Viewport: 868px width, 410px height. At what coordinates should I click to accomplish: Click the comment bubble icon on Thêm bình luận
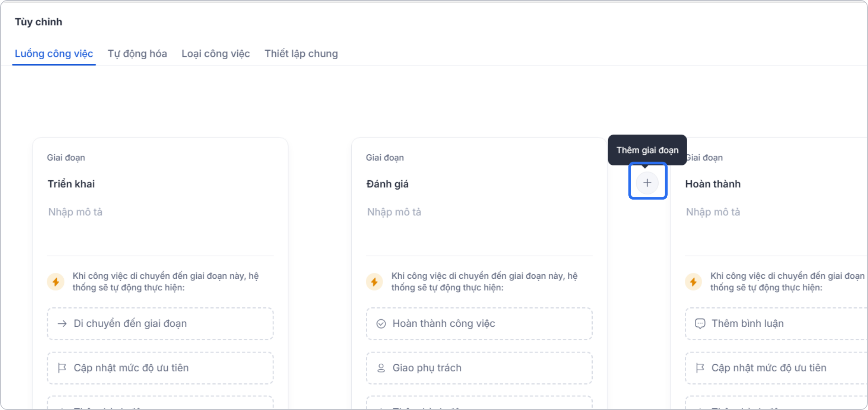(701, 324)
